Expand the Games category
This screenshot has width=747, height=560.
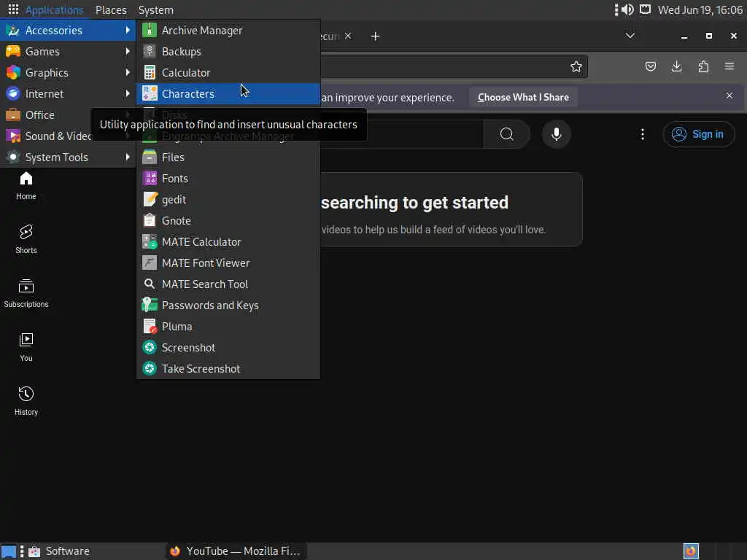pyautogui.click(x=68, y=52)
